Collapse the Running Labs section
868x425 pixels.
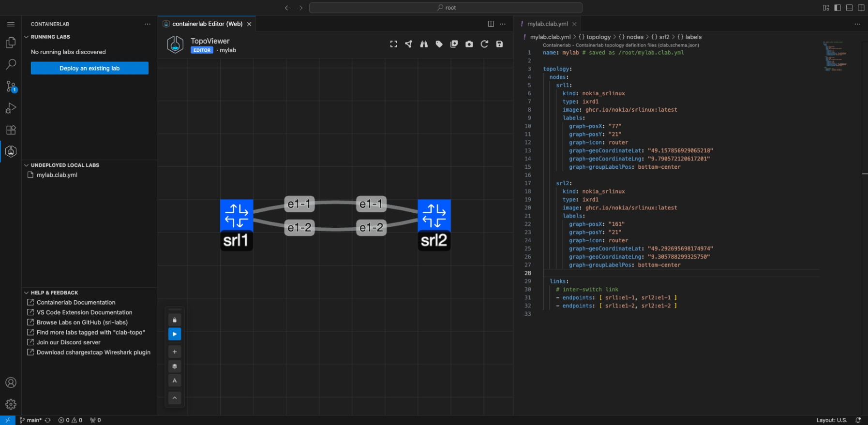pos(50,37)
